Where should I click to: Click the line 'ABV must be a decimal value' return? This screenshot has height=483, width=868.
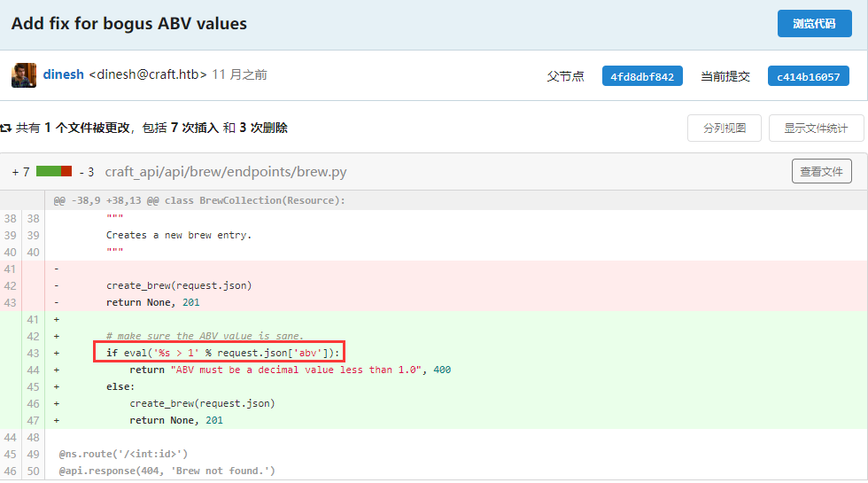click(291, 370)
